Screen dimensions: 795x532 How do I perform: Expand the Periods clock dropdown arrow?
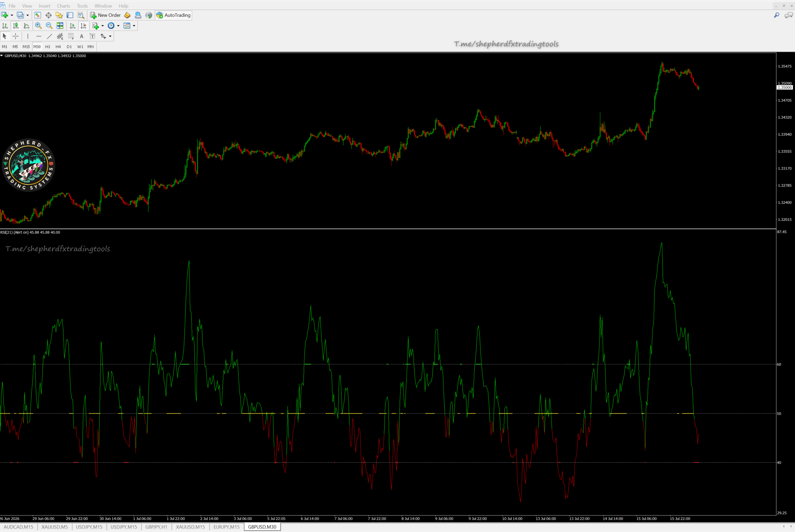pyautogui.click(x=118, y=26)
